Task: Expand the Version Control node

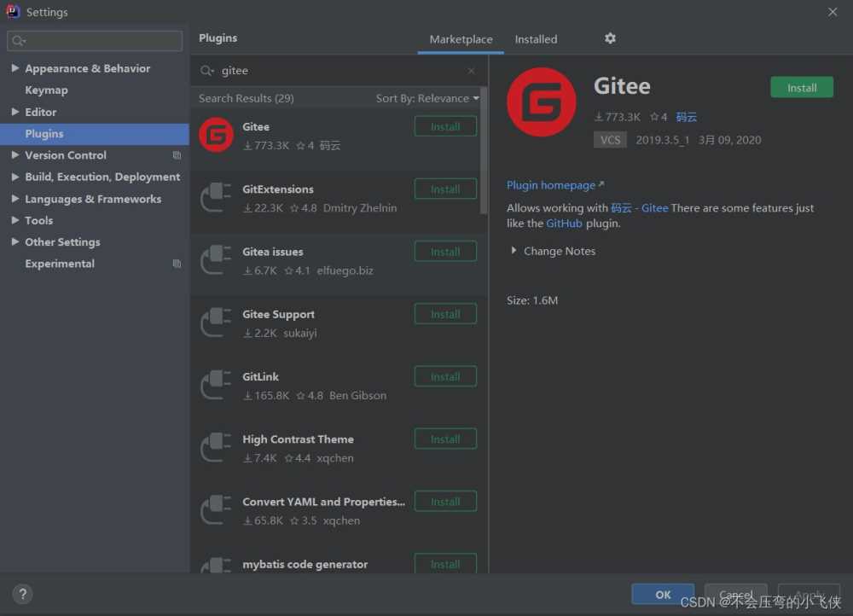Action: (15, 155)
